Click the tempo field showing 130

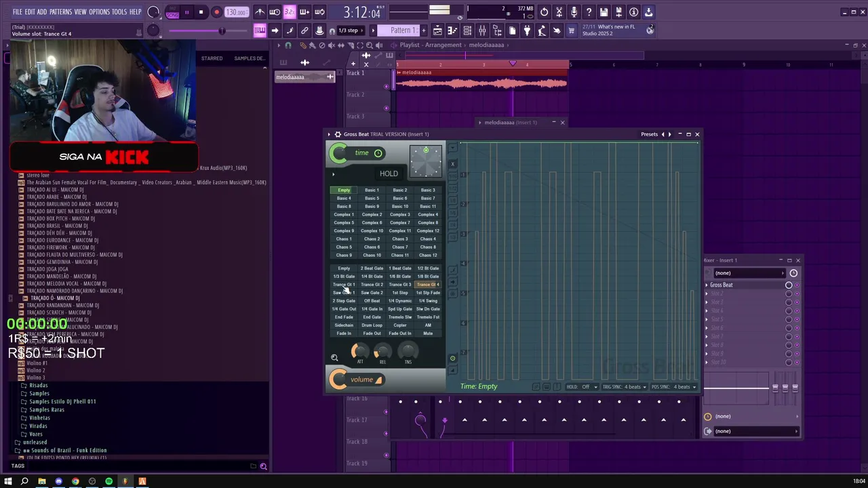(x=237, y=12)
